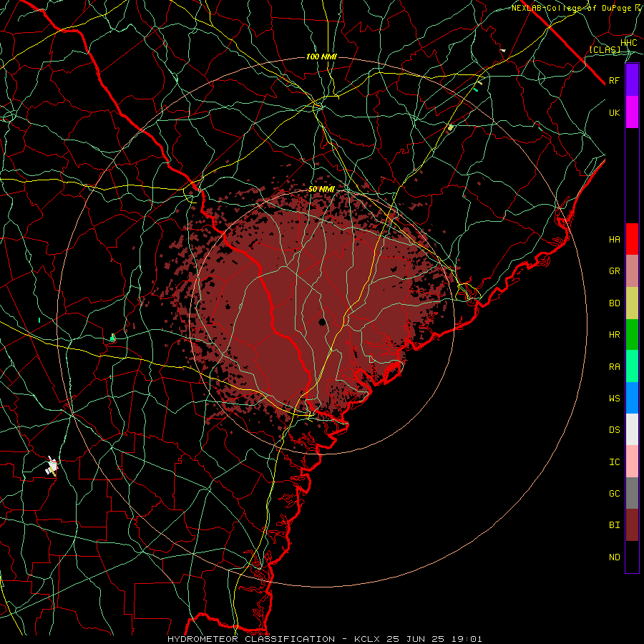The height and width of the screenshot is (644, 644).
Task: Click the DS white legend swatch
Action: tap(632, 429)
